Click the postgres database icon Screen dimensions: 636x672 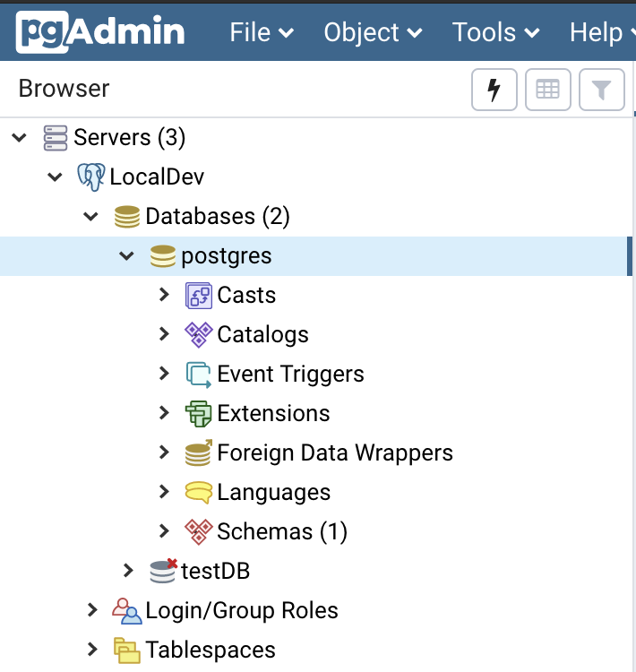click(x=163, y=256)
